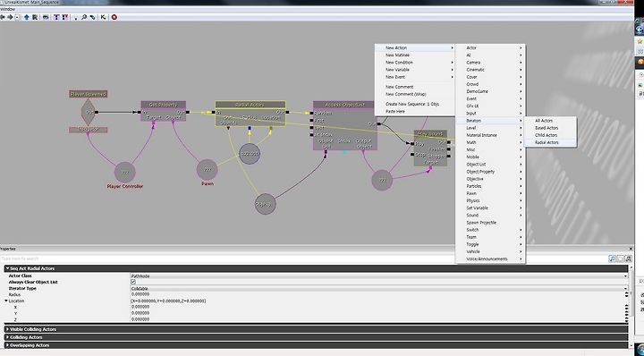Viewport: 644px width, 356px height.
Task: Adjust the Radius value spinner
Action: coord(627,294)
